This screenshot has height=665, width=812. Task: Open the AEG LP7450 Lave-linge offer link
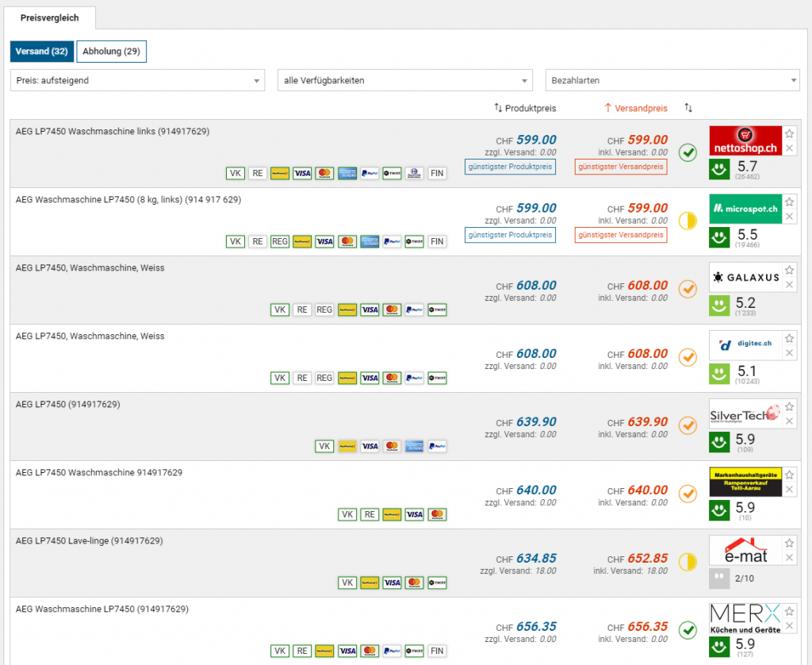[90, 541]
